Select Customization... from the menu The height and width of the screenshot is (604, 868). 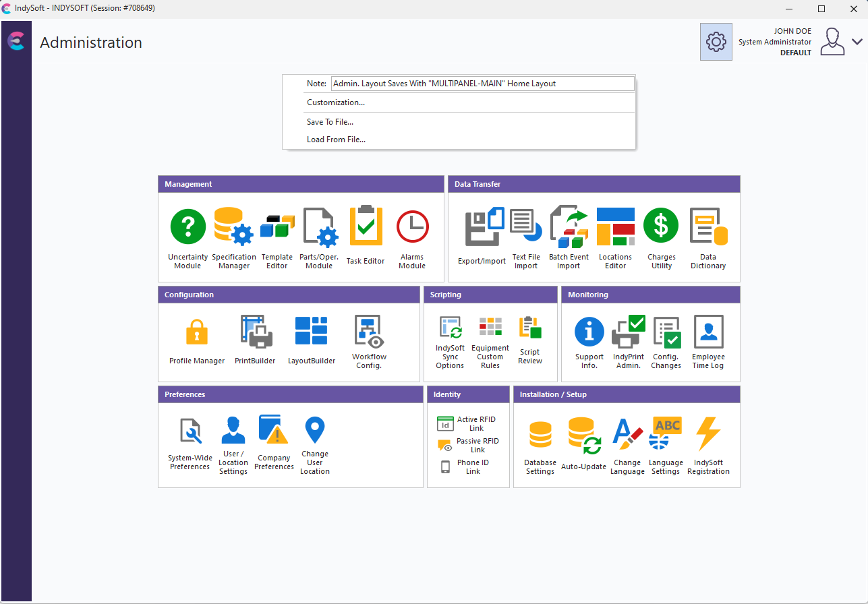coord(336,102)
